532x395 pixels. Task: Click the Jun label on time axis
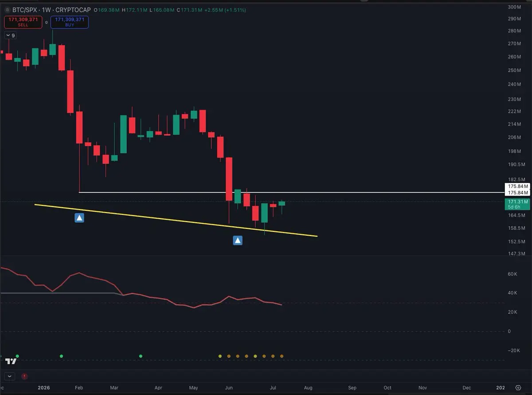(229, 387)
